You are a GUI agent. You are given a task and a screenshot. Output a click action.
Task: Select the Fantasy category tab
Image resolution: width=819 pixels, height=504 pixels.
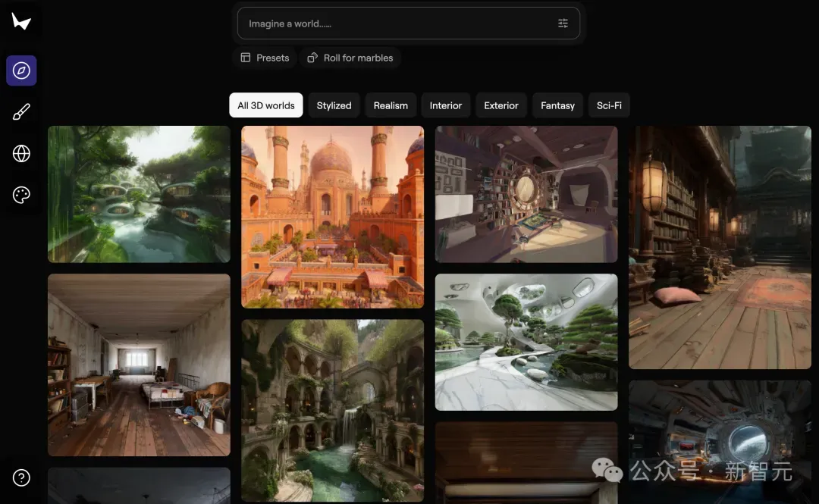click(557, 105)
